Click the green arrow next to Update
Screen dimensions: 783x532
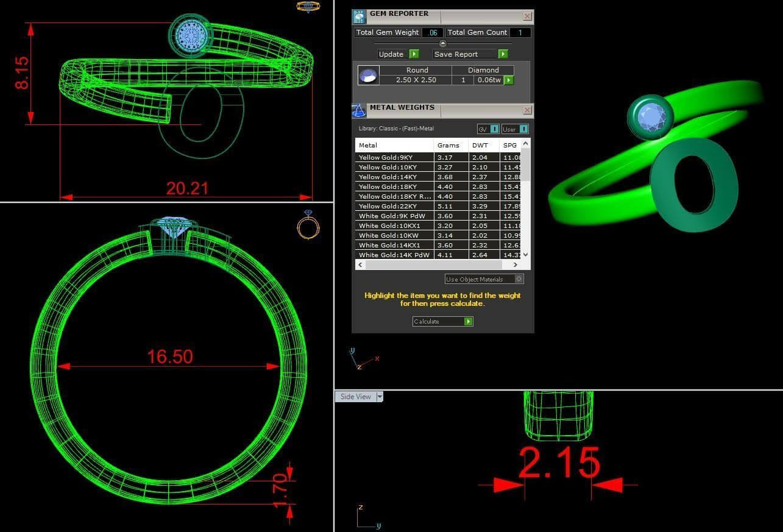414,54
